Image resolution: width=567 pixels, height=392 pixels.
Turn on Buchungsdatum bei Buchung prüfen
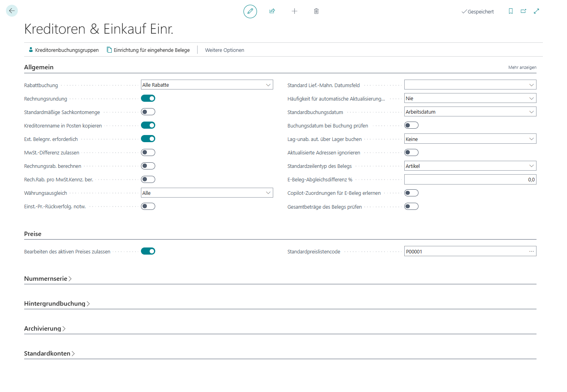pyautogui.click(x=411, y=126)
